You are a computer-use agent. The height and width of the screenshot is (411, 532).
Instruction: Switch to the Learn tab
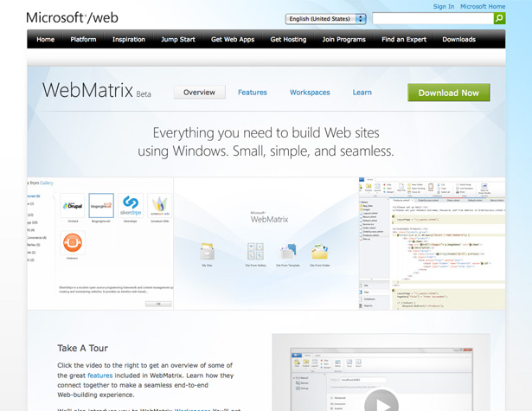362,93
